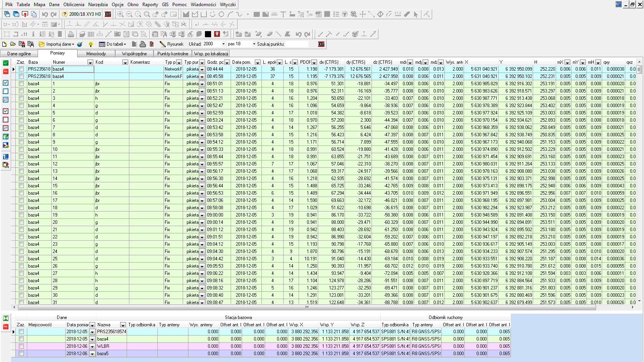
Task: Click the open folder icon
Action: (13, 44)
